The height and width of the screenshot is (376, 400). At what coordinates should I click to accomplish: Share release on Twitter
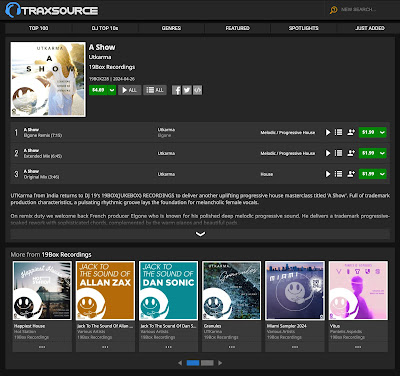tap(187, 90)
